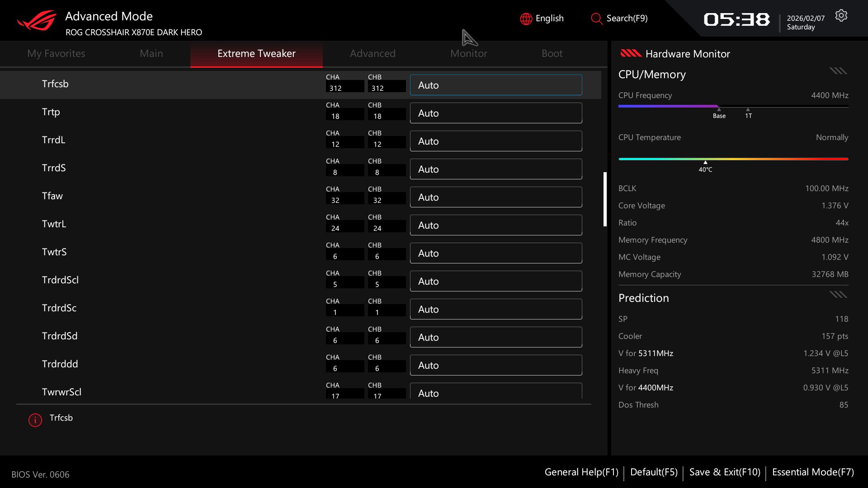868x488 pixels.
Task: Switch to the Advanced tab
Action: point(372,53)
